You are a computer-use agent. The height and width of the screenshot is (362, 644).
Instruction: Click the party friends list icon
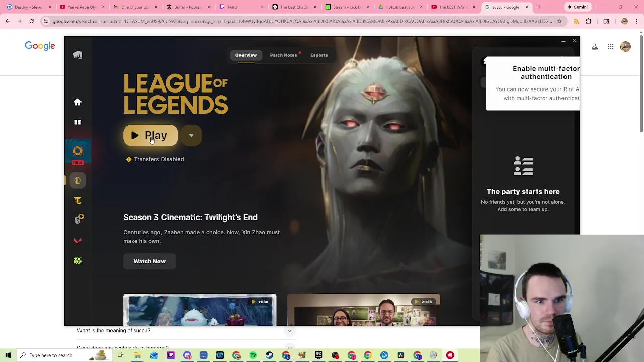click(523, 166)
